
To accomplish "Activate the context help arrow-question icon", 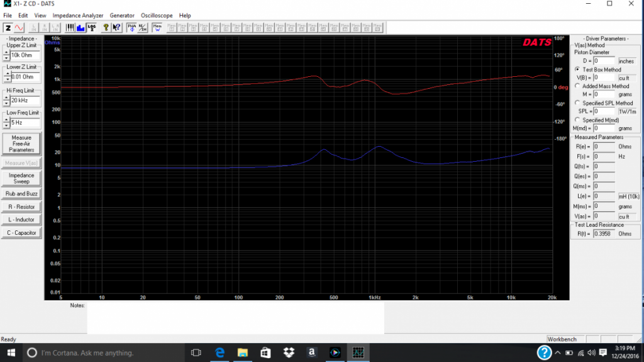I will pyautogui.click(x=116, y=28).
